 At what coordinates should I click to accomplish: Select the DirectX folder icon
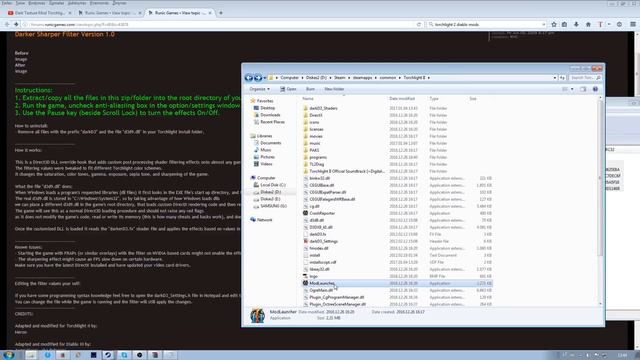point(305,115)
